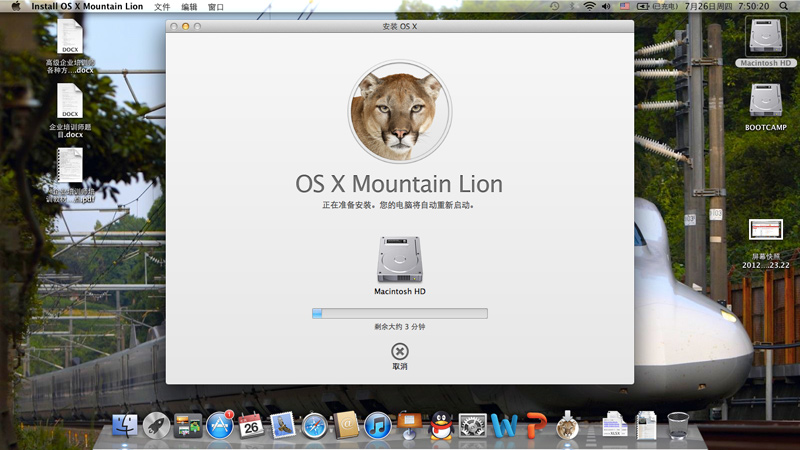
Task: Launch QQ penguin app in dock
Action: [440, 426]
